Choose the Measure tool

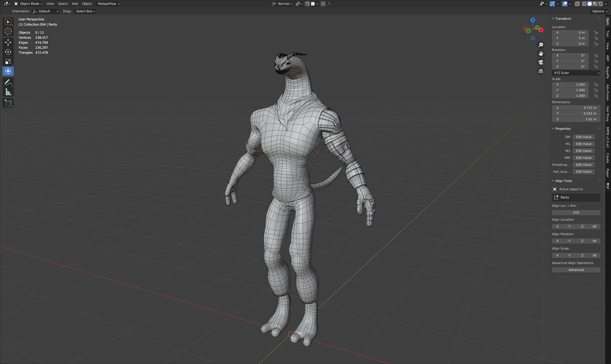8,92
